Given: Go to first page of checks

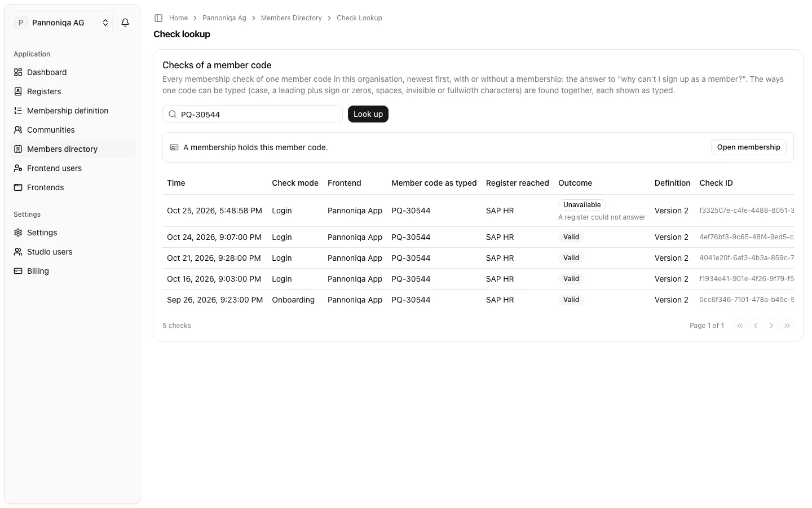Looking at the screenshot, I should pos(740,326).
